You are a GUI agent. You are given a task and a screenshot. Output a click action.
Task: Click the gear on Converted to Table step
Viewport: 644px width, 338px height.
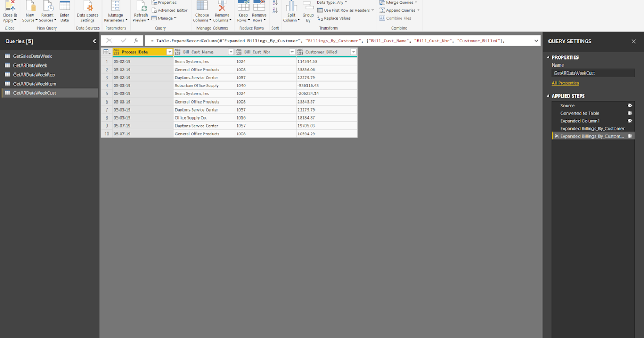tap(630, 113)
